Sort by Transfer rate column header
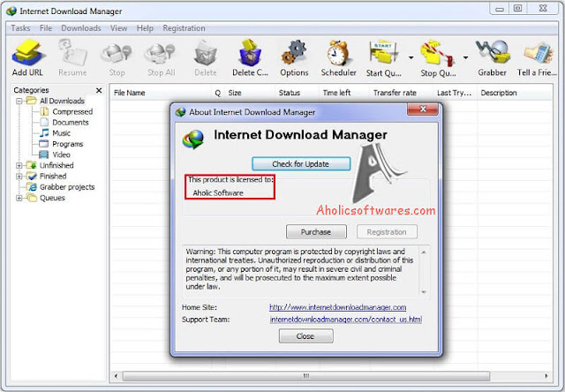The image size is (565, 392). pos(401,93)
